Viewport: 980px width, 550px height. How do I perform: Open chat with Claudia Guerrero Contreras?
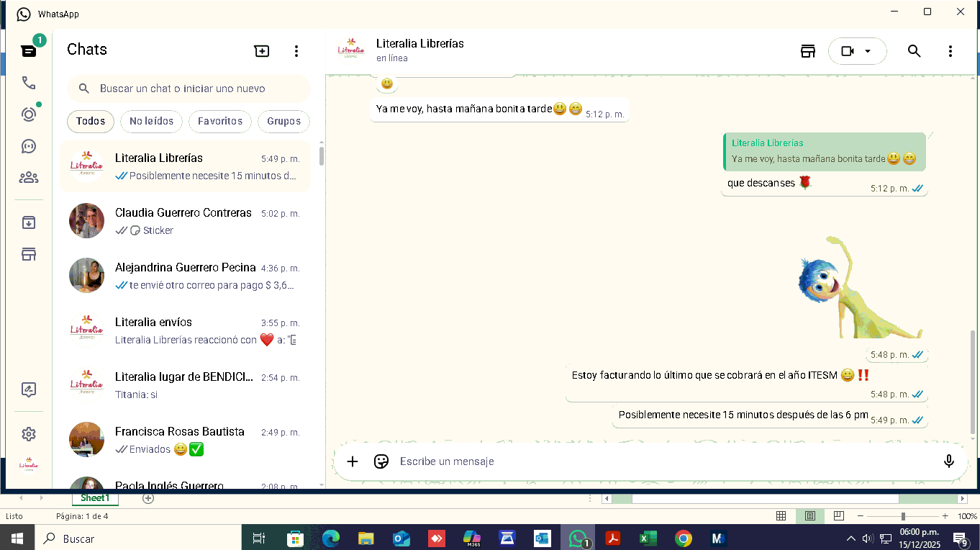tap(185, 221)
